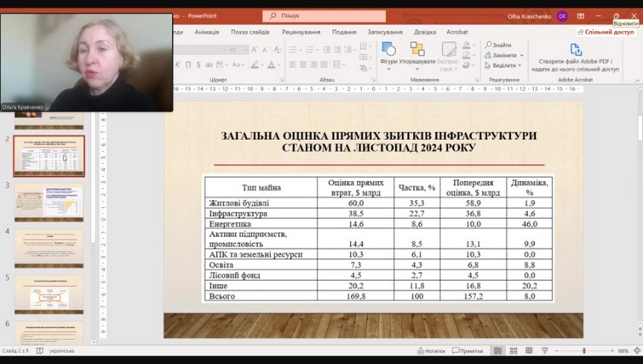643x364 pixels.
Task: Click the zoom slider in the status bar
Action: (x=584, y=351)
